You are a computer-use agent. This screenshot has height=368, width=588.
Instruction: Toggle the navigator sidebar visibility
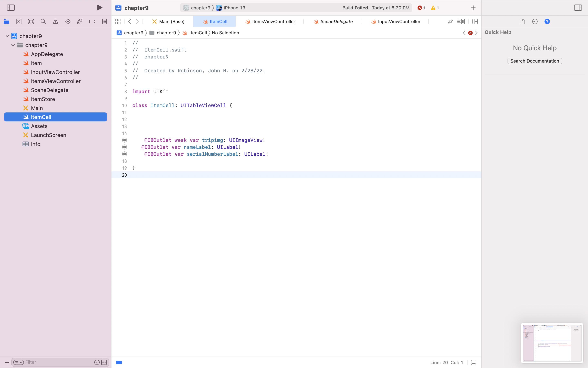[x=11, y=8]
